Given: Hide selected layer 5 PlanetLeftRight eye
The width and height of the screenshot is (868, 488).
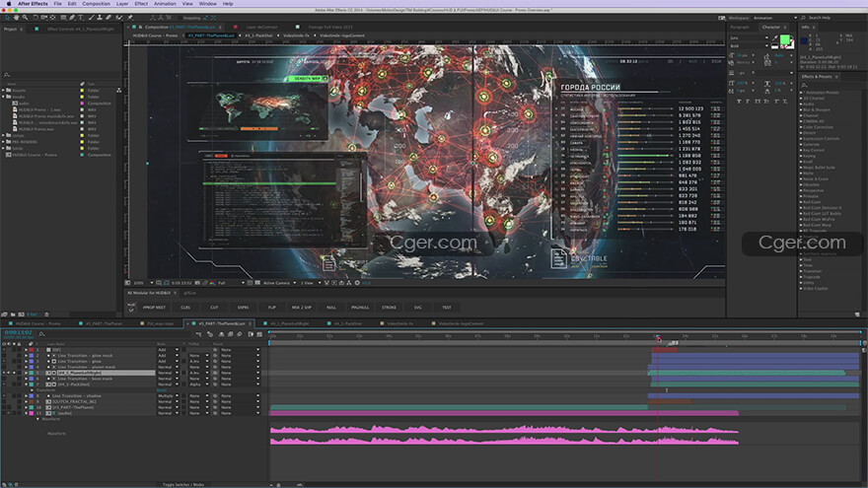Looking at the screenshot, I should pyautogui.click(x=4, y=373).
